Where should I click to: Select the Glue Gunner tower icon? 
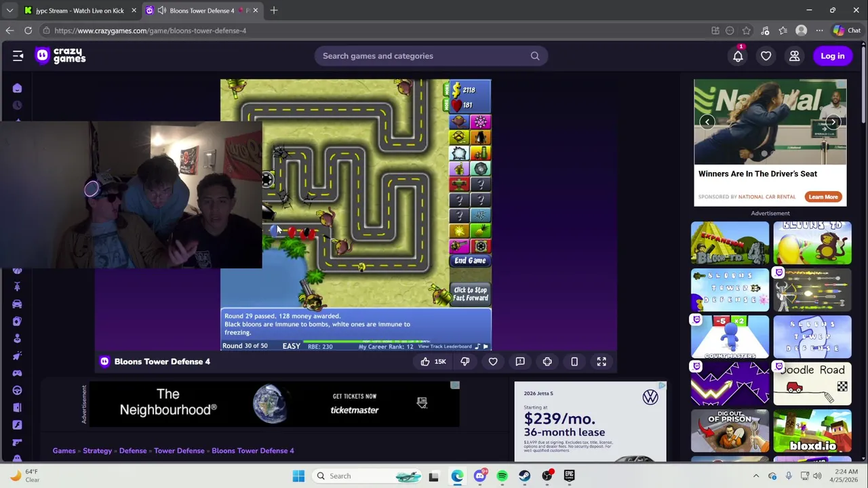coord(481,153)
